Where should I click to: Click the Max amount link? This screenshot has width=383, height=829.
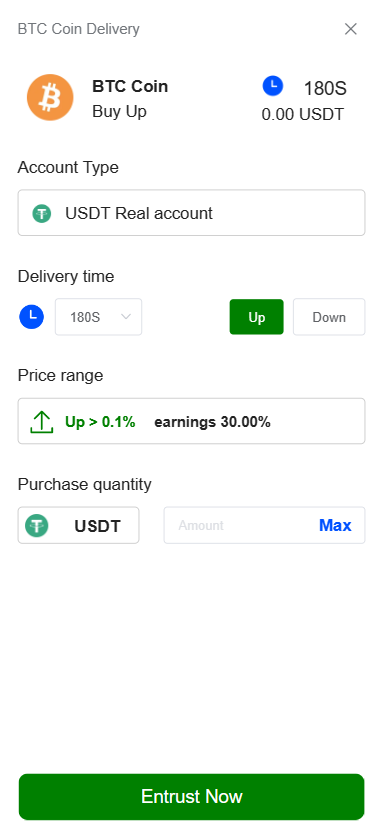pos(335,526)
